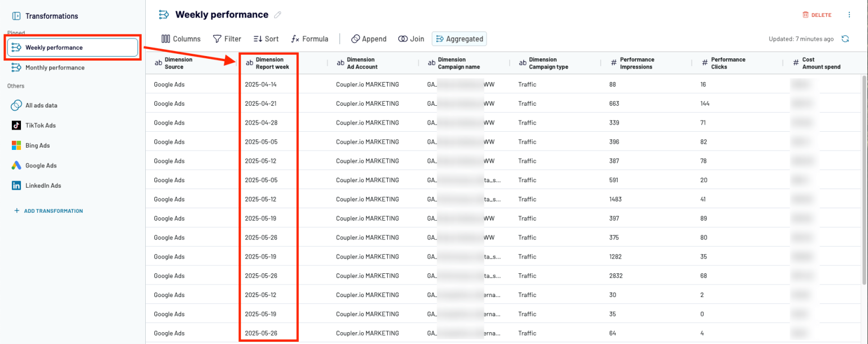Screen dimensions: 868x344
Task: Click the Append toolbar button
Action: tap(368, 39)
